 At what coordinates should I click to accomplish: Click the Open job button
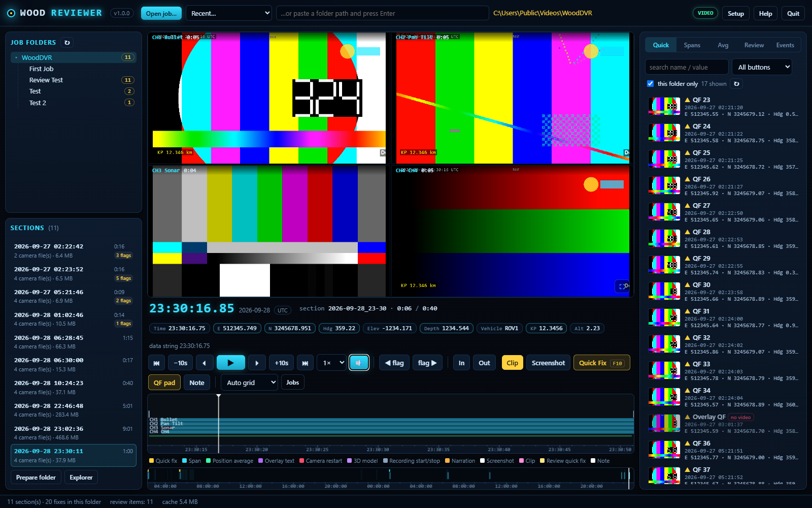pyautogui.click(x=161, y=13)
